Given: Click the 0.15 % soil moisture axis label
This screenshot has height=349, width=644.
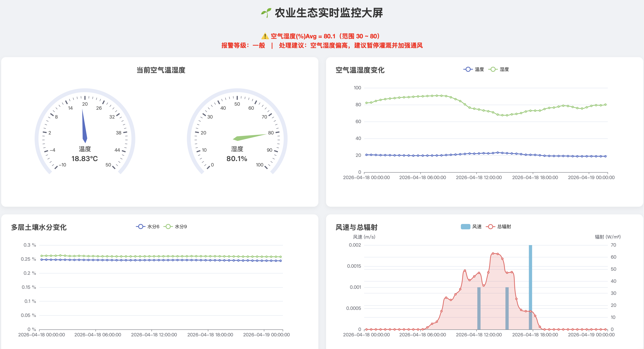Looking at the screenshot, I should (29, 287).
